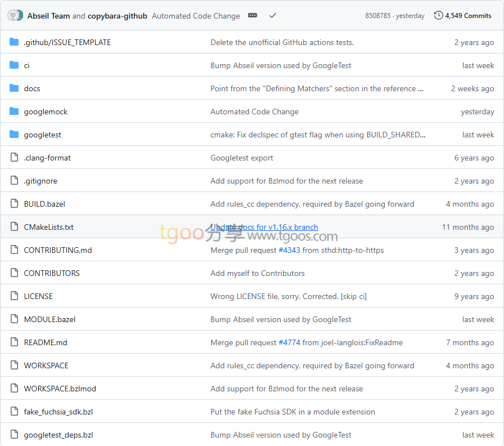The width and height of the screenshot is (504, 446).
Task: Click '2 weeks ago' timestamp on docs row
Action: 472,89
